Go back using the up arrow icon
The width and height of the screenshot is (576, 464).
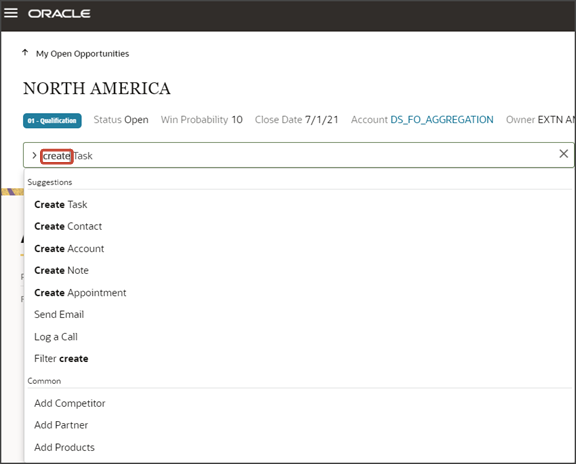pyautogui.click(x=25, y=53)
